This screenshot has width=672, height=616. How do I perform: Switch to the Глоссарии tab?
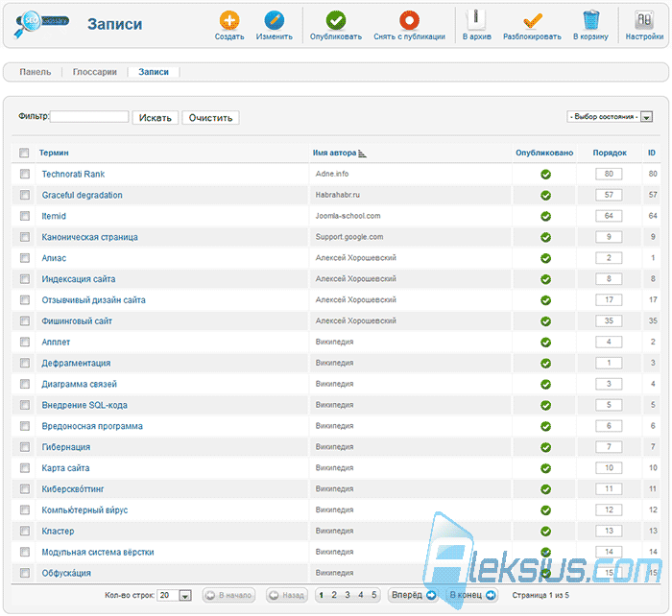coord(95,72)
